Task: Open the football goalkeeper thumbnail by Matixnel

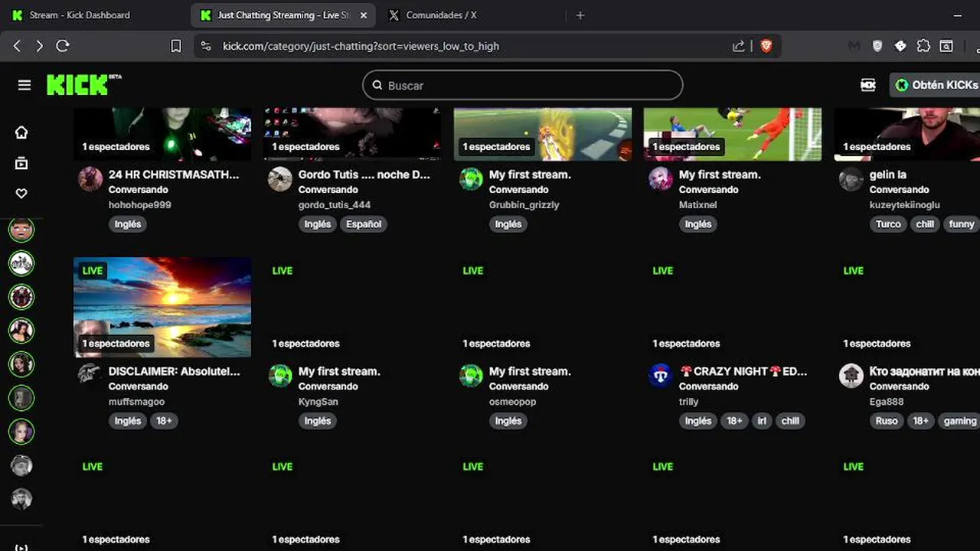Action: 733,134
